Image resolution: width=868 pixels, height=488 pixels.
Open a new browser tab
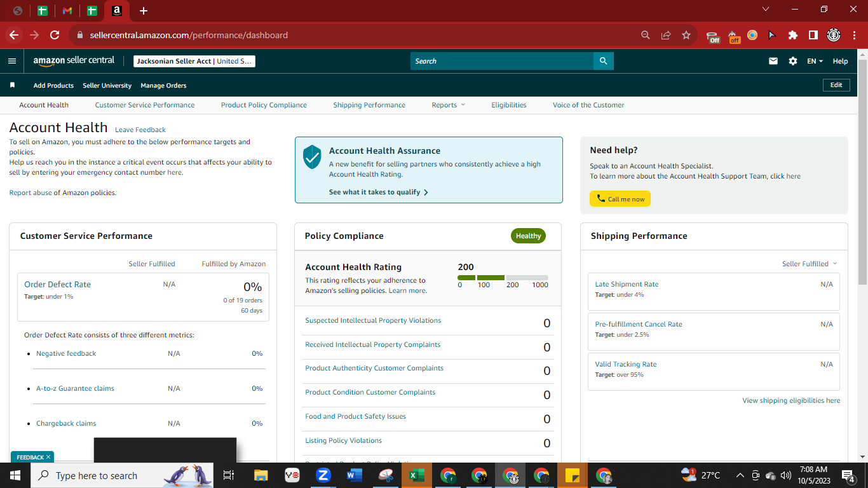tap(144, 11)
